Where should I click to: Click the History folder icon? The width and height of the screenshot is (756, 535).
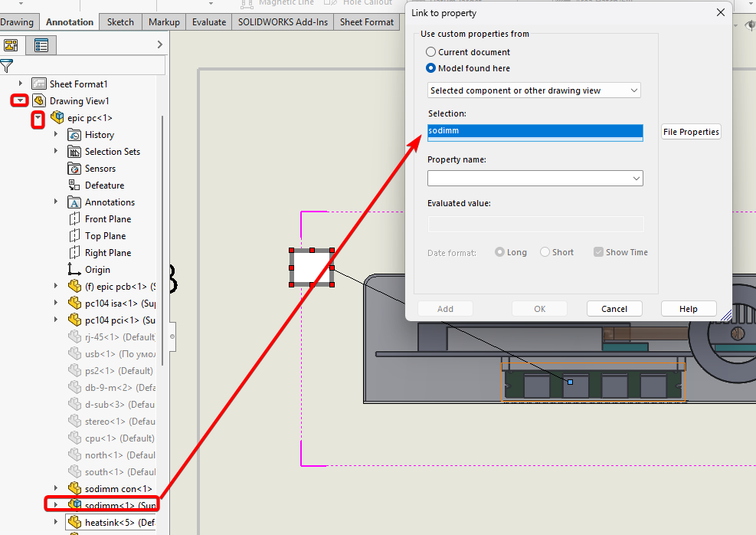pyautogui.click(x=74, y=135)
